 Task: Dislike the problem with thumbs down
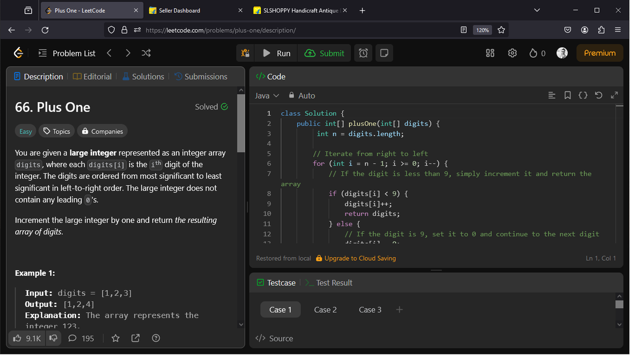[53, 338]
